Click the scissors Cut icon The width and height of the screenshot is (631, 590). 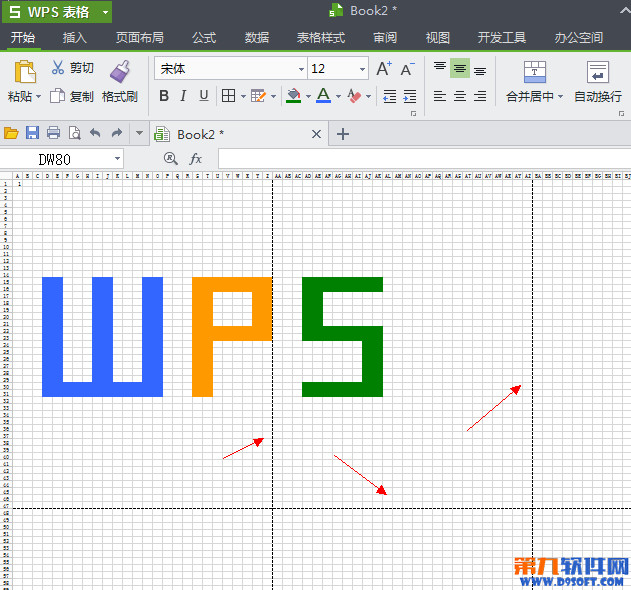coord(58,68)
